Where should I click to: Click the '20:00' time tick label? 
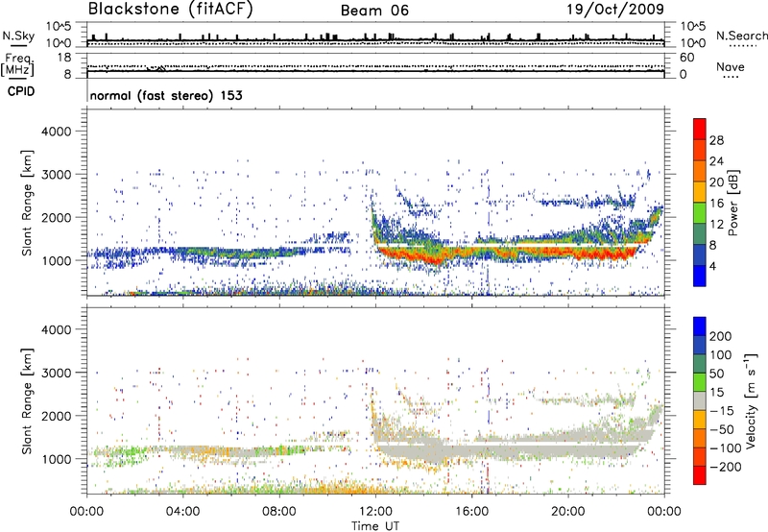tap(567, 512)
